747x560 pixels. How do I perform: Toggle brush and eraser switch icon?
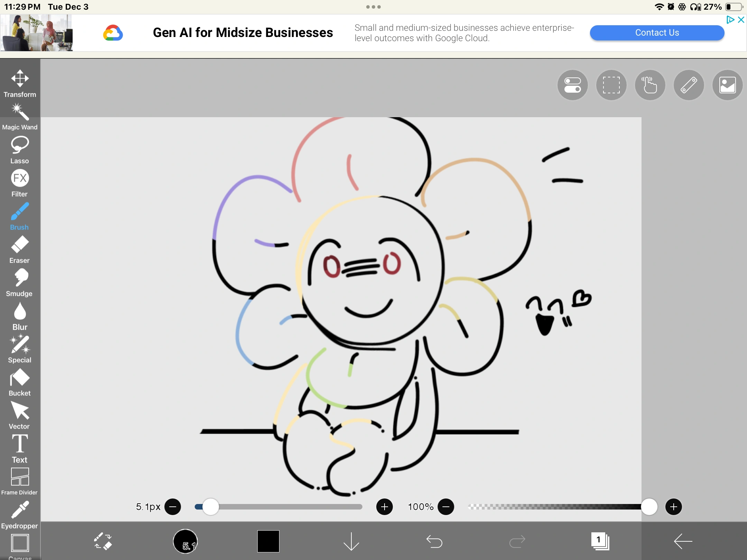coord(103,541)
